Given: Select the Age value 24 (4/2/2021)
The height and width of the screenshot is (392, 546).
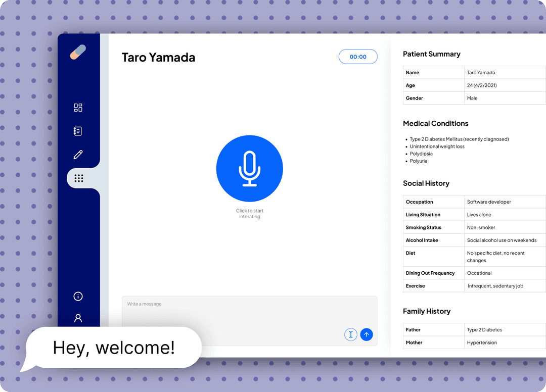Looking at the screenshot, I should [482, 85].
